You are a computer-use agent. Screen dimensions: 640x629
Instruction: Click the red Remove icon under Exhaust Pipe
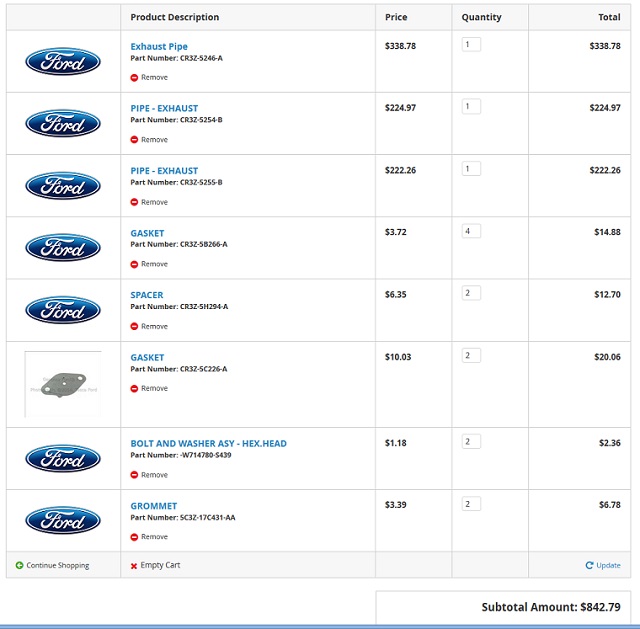tap(134, 77)
